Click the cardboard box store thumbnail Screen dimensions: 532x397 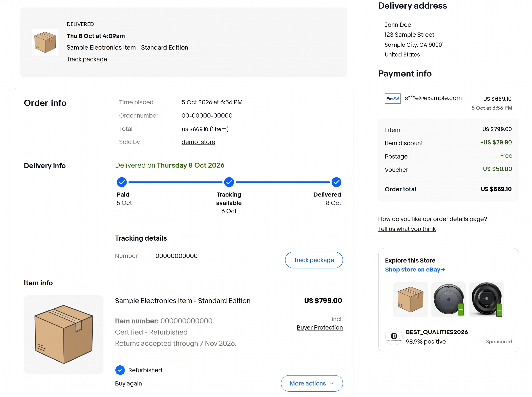pos(410,300)
